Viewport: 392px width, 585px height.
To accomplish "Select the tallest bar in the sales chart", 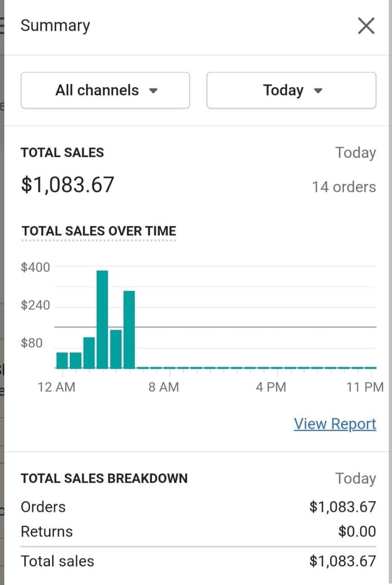I will coord(102,319).
